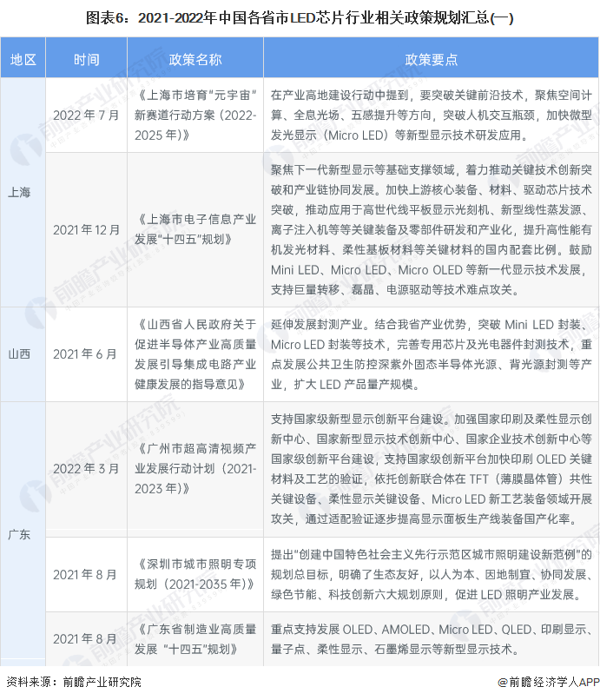600x700 pixels.
Task: Select the 广东 region cell
Action: pos(19,534)
